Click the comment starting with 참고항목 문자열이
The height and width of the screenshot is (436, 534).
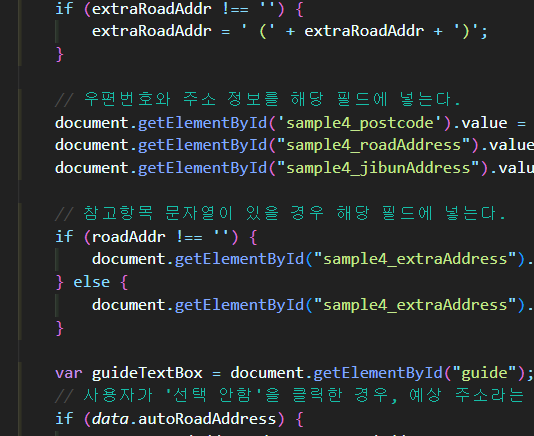280,214
